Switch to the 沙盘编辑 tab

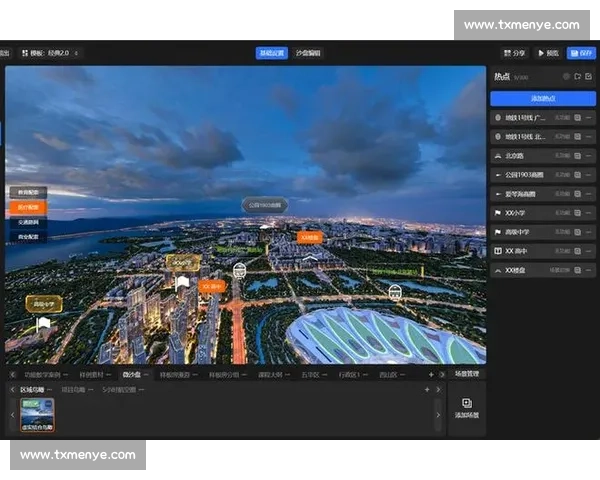coord(309,53)
